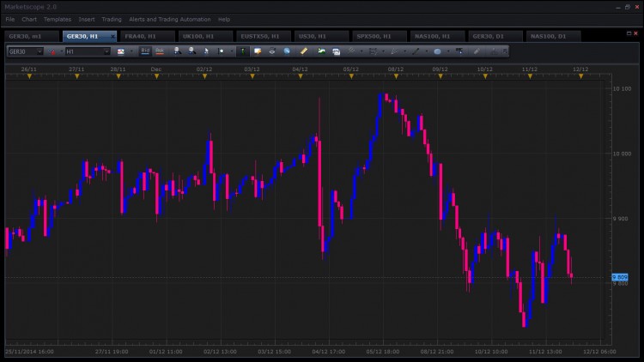The width and height of the screenshot is (644, 362).
Task: Click the 08/12 date marker triangle
Action: point(396,76)
